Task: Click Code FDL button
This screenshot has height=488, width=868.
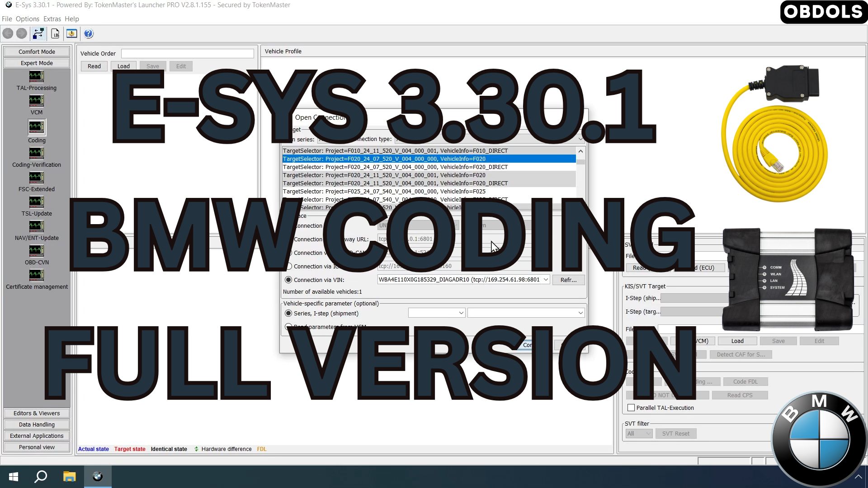Action: pos(745,381)
